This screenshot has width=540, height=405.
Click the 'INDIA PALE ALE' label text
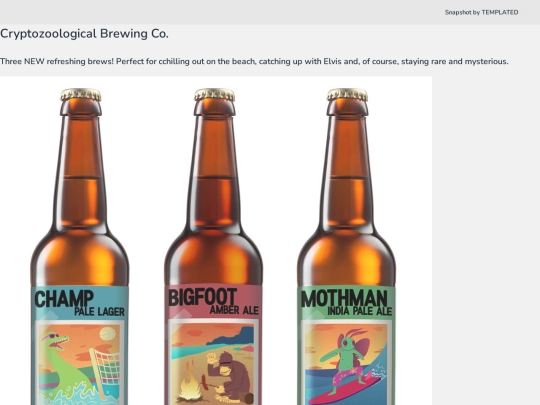[x=360, y=311]
